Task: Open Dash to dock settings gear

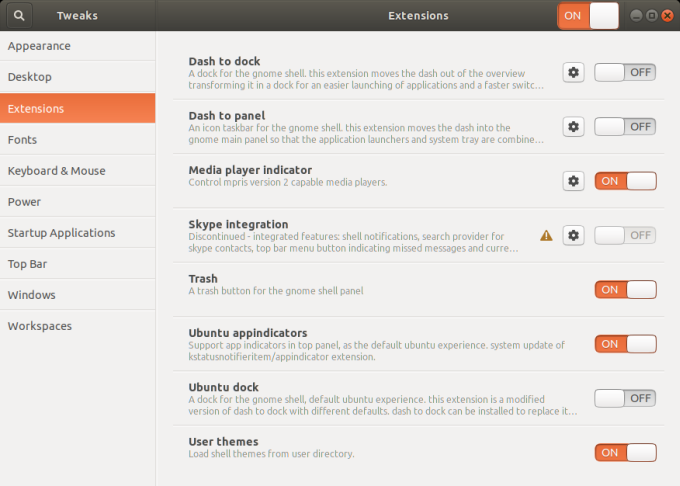Action: pyautogui.click(x=573, y=72)
